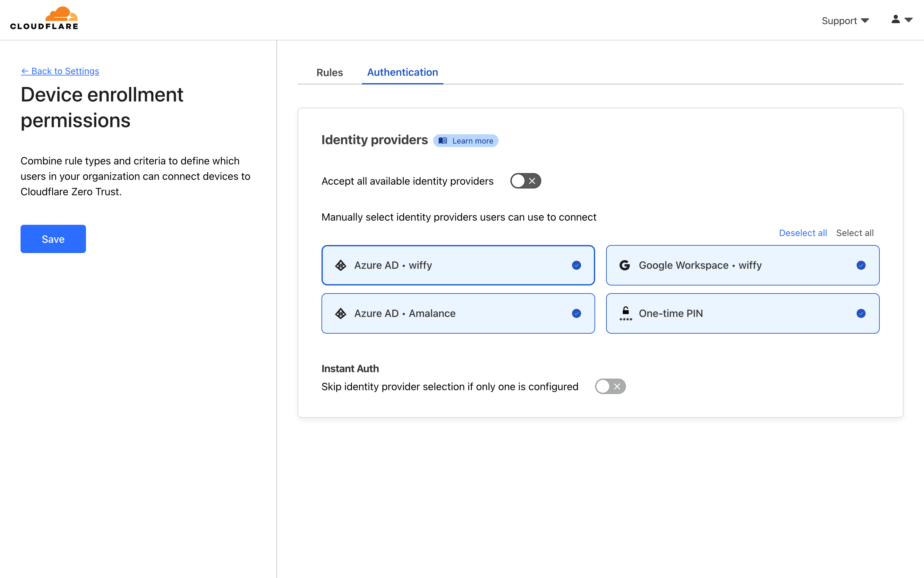
Task: Open the account dropdown arrow
Action: tap(909, 20)
